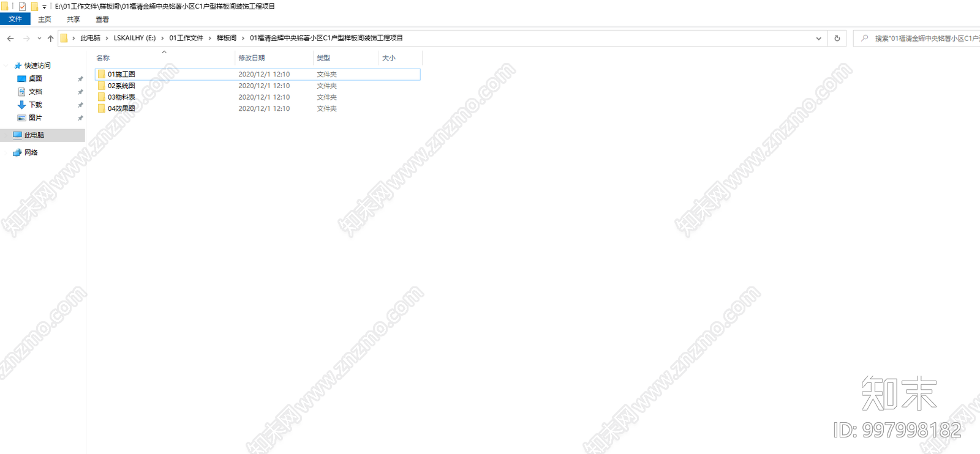Click the 文档 document icon in sidebar
This screenshot has height=454, width=980.
(21, 92)
